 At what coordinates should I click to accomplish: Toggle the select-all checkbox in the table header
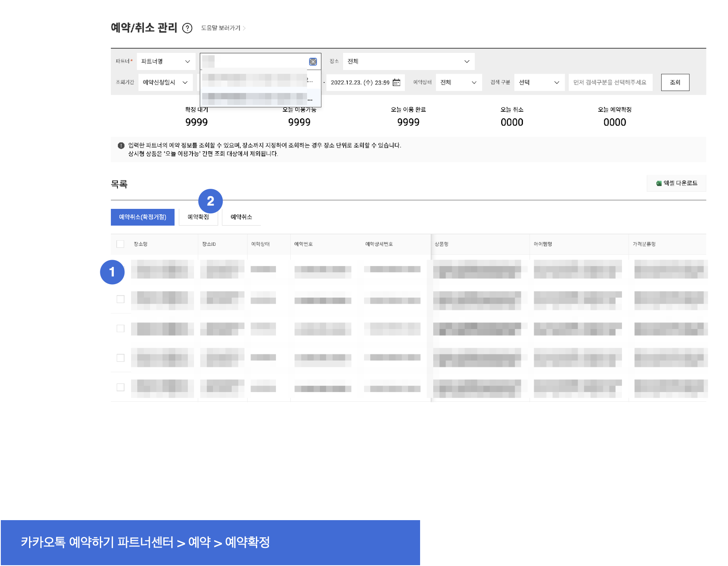pos(120,244)
